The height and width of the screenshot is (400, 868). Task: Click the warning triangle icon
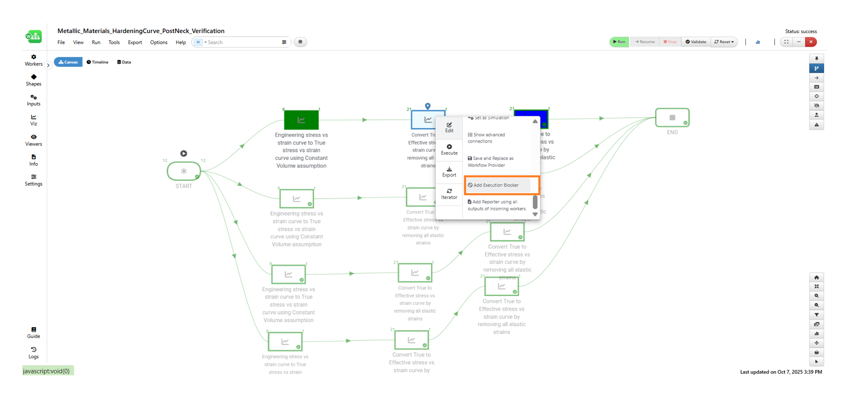coord(816,124)
